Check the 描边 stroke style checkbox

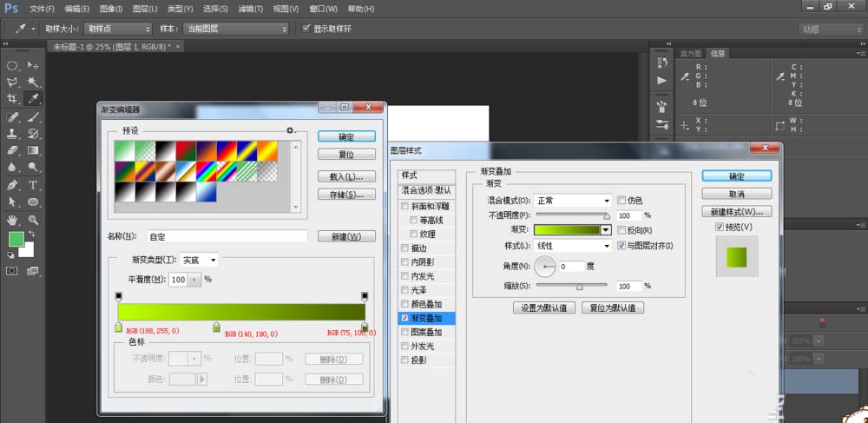coord(405,248)
